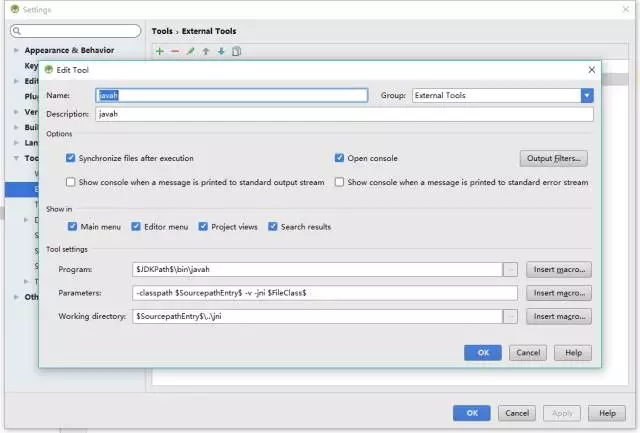Click Cancel in the Edit Tool dialog
640x433 pixels.
point(528,353)
